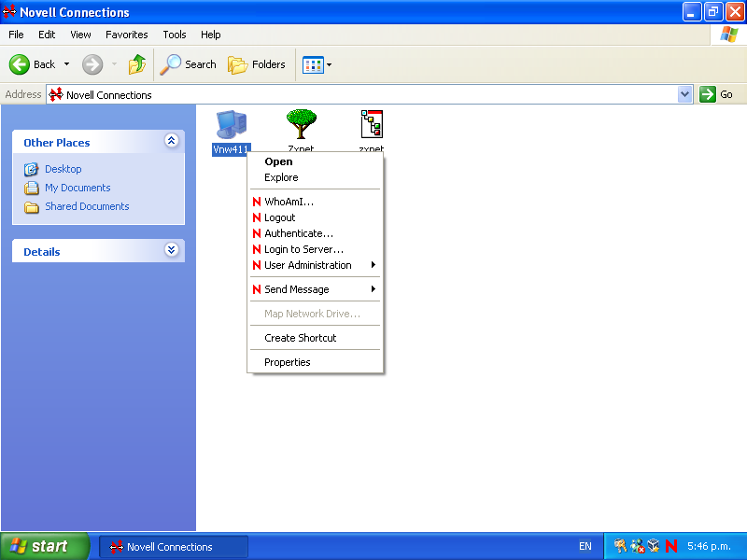Open the Help menu

[211, 35]
